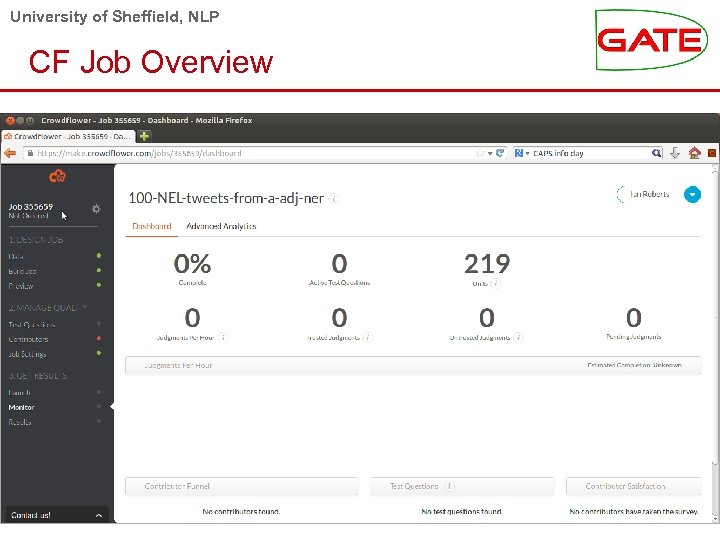The height and width of the screenshot is (540, 720).
Task: Open Contributors in the sidebar
Action: point(28,339)
